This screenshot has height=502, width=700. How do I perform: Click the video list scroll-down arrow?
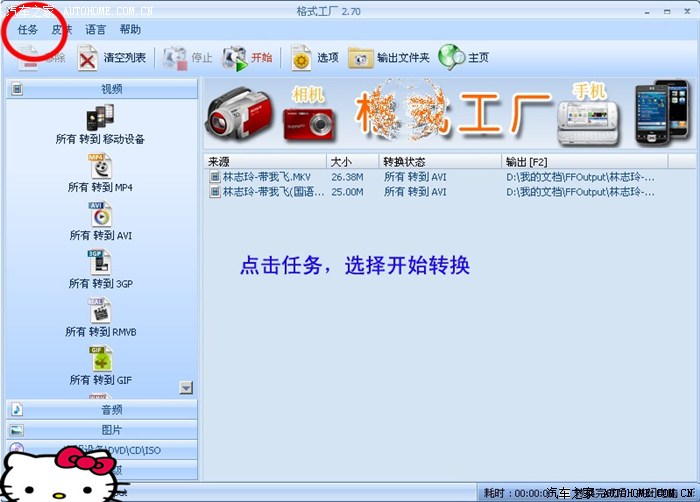pos(186,388)
